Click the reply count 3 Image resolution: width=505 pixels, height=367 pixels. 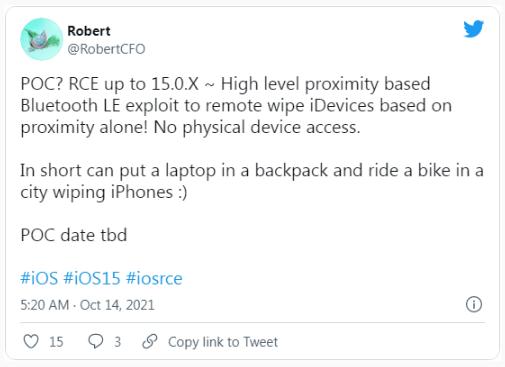coord(117,342)
